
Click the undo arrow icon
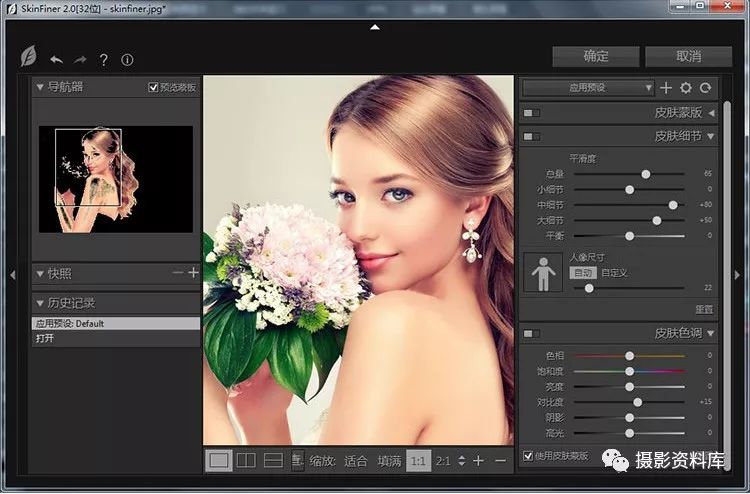(56, 59)
